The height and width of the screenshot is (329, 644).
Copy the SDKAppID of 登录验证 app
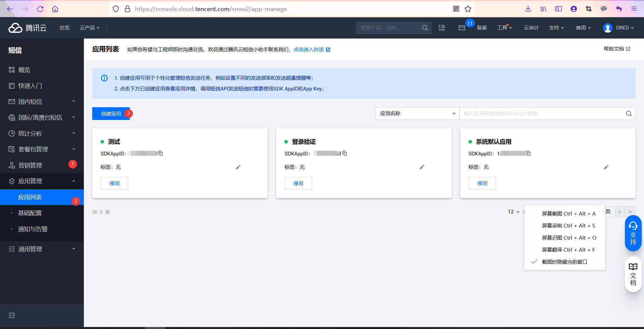344,153
